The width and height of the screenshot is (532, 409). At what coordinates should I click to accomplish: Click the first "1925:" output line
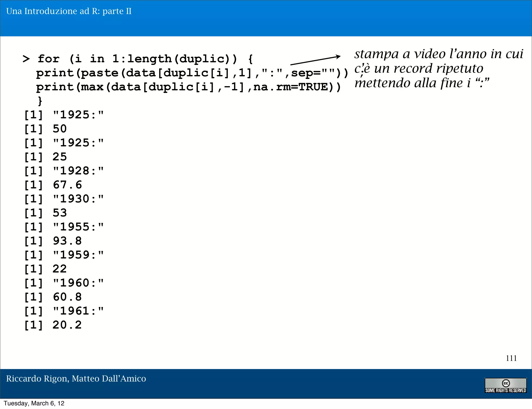click(64, 115)
